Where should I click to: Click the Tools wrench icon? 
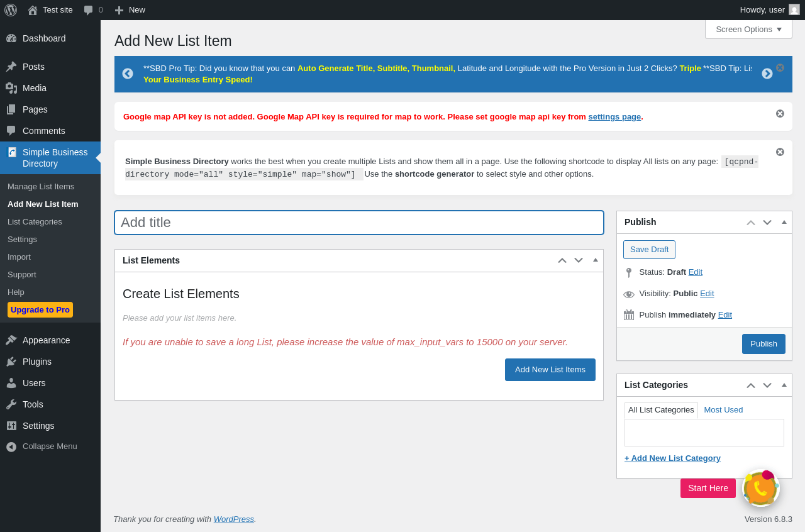tap(11, 404)
